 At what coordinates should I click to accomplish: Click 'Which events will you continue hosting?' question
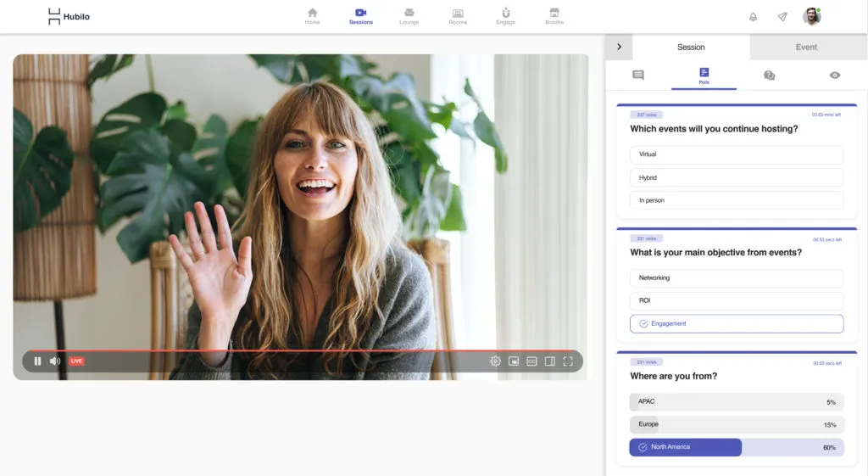click(x=714, y=129)
